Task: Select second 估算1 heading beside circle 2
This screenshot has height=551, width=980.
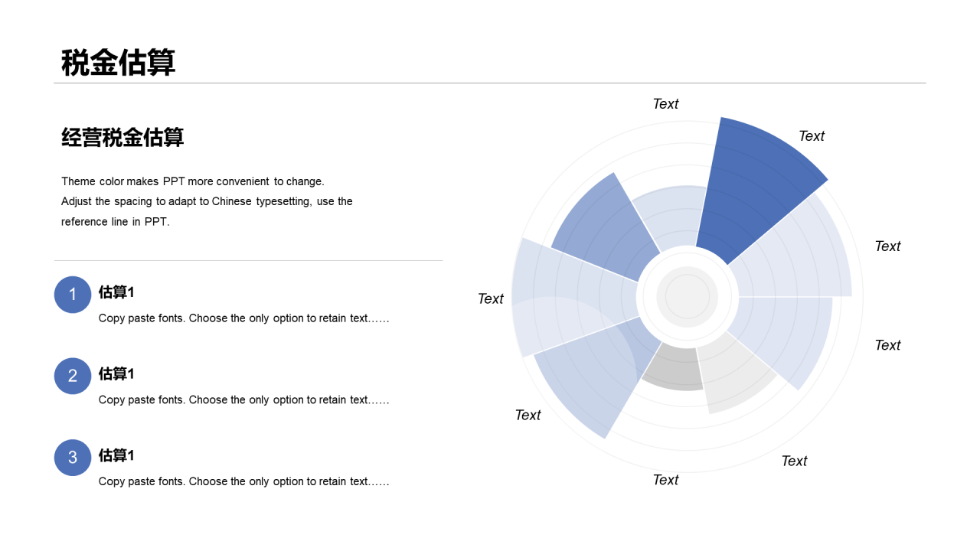Action: point(116,374)
